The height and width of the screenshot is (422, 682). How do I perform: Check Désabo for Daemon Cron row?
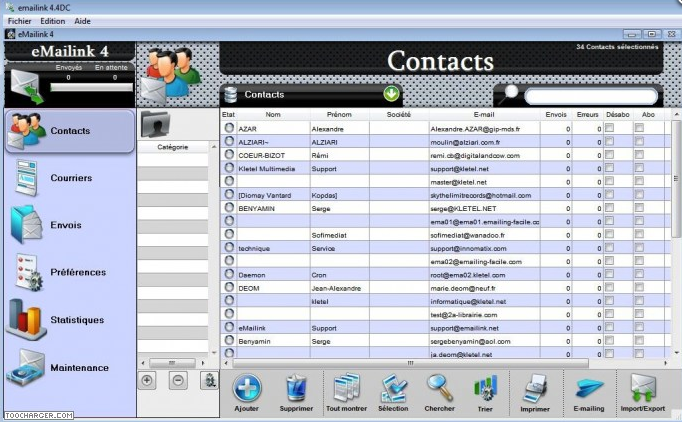609,275
